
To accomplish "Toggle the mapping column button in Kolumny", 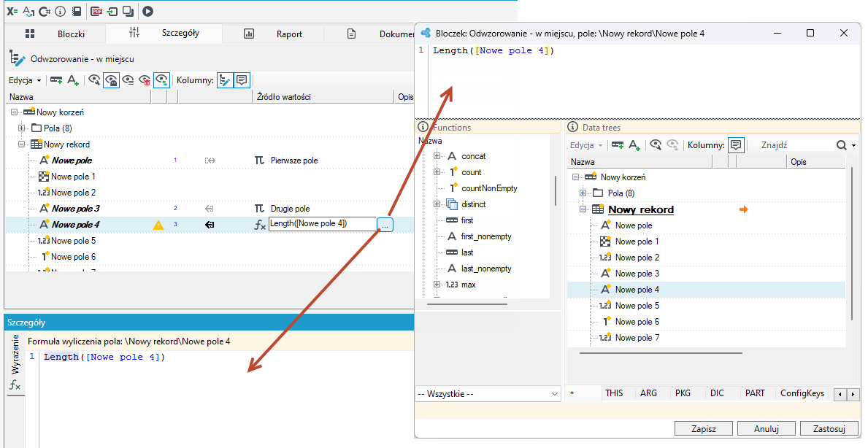I will click(225, 80).
